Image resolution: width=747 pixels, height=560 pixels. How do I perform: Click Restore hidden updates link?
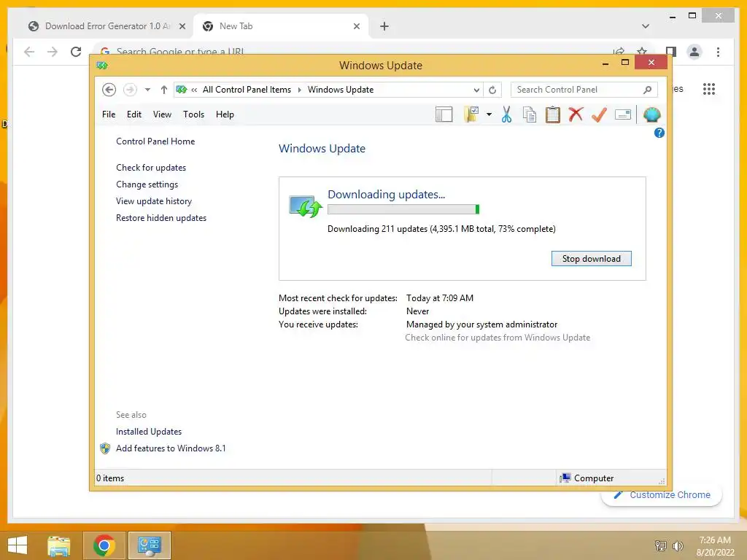pos(161,217)
